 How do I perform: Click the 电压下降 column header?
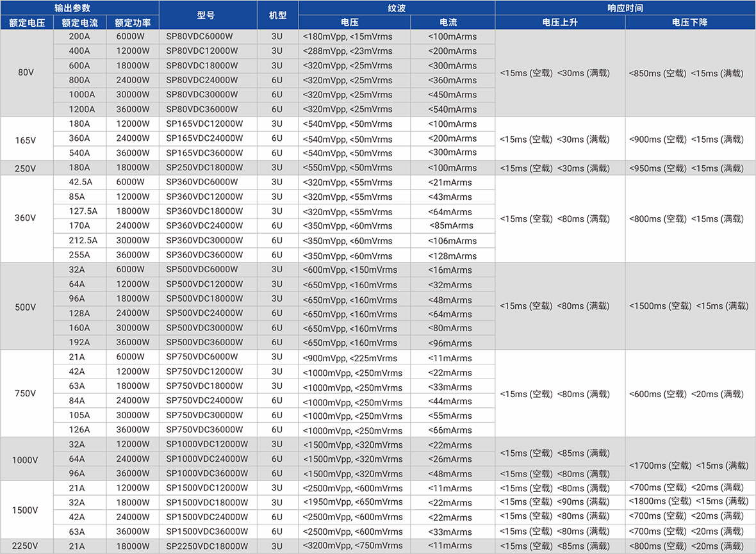coord(690,22)
